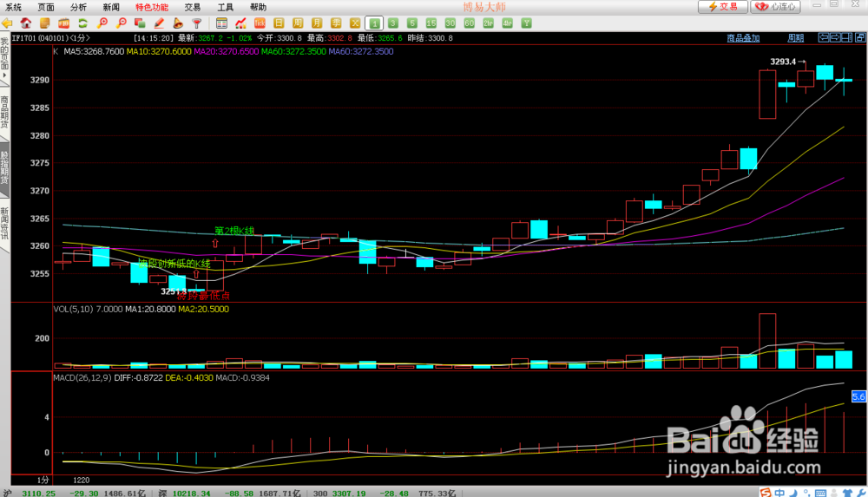Screen dimensions: 868x497
Task: Click the MA5:3268.7600 indicator label
Action: coord(94,51)
